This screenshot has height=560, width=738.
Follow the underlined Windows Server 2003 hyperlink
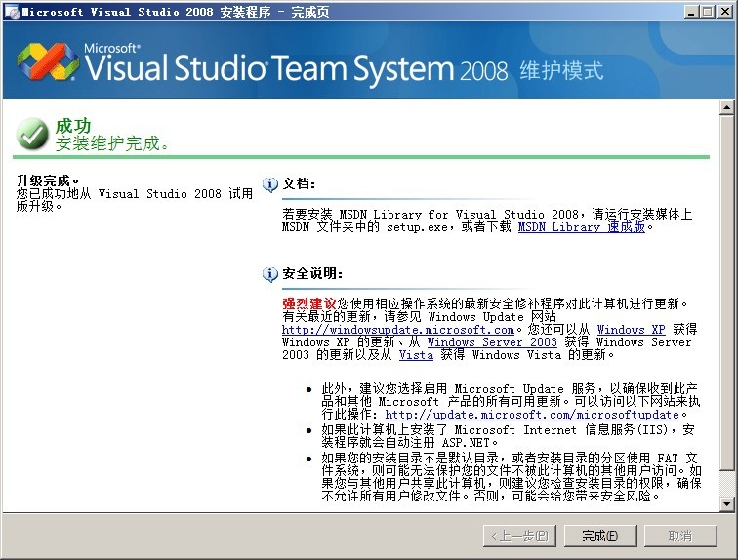pyautogui.click(x=492, y=342)
